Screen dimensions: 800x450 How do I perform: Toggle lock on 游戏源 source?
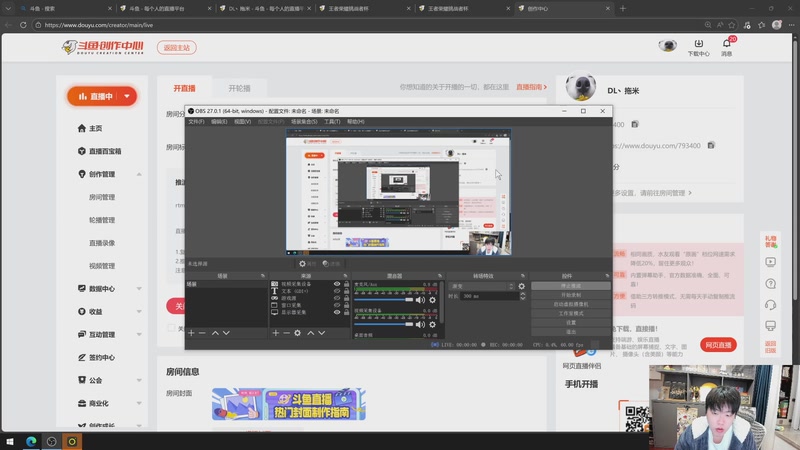point(346,298)
